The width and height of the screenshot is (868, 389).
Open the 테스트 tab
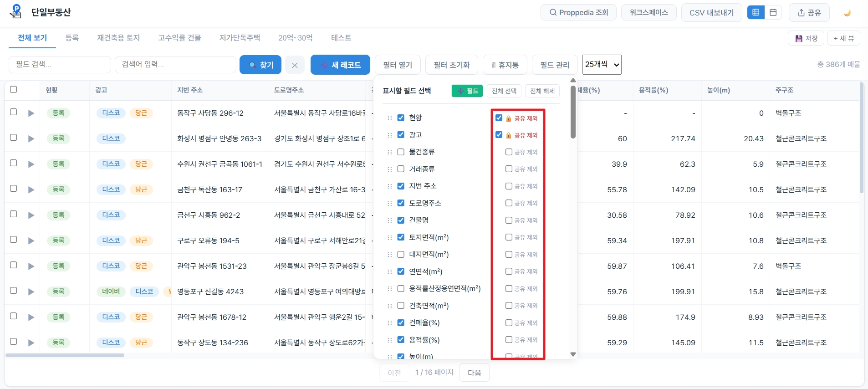pos(341,38)
